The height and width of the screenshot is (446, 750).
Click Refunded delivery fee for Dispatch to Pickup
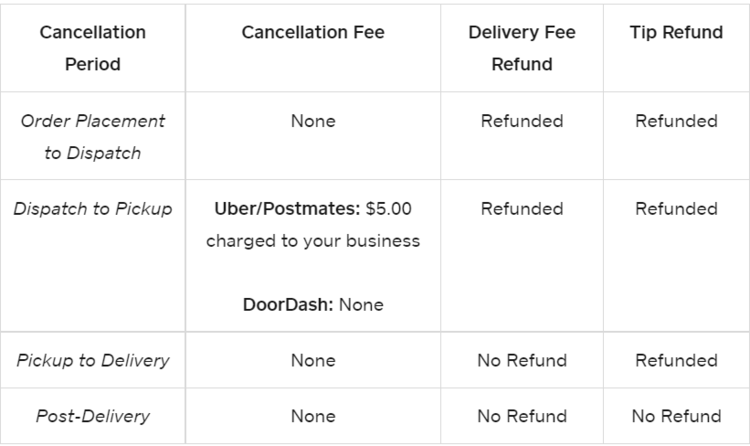[522, 209]
